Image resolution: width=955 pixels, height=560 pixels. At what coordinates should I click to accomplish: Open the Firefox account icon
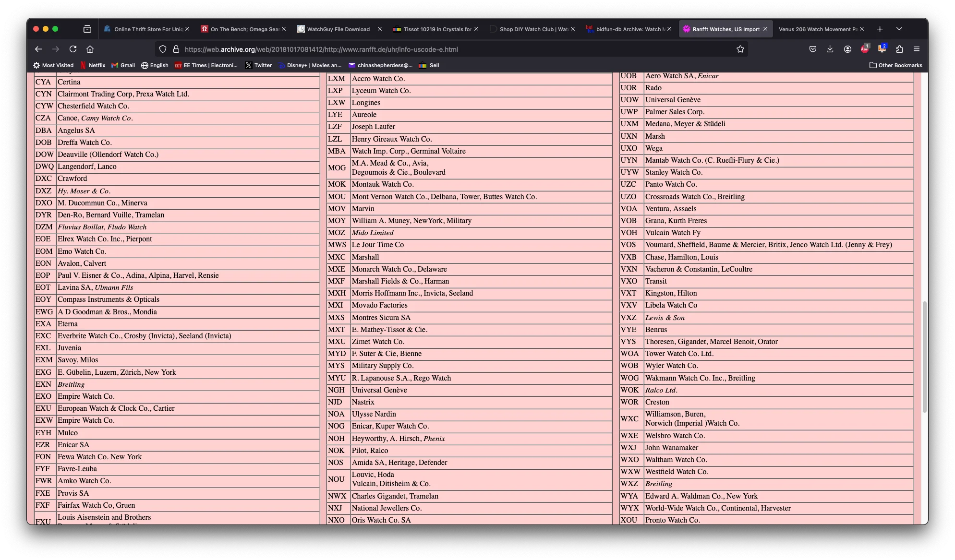click(x=847, y=49)
